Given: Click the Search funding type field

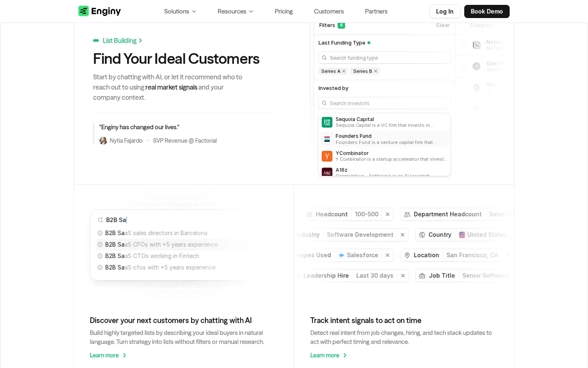Looking at the screenshot, I should [385, 58].
